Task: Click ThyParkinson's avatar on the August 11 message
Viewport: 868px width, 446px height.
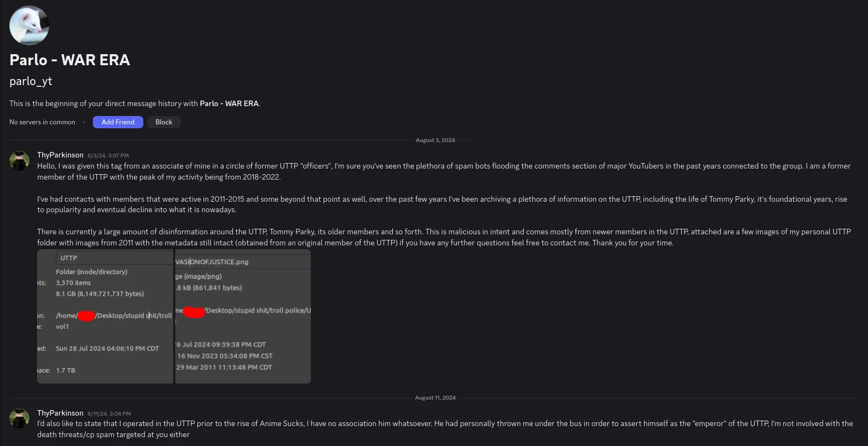Action: tap(19, 418)
